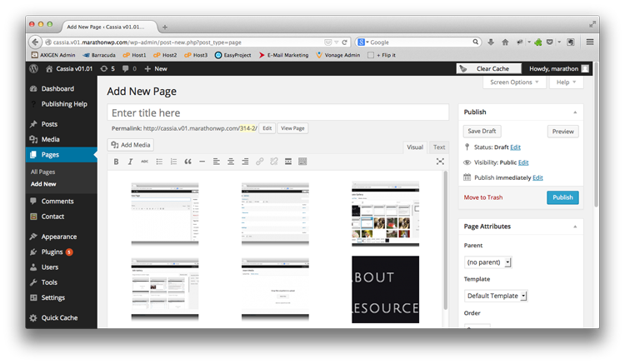Screen dimensions: 625x364
Task: Click the insert link icon
Action: pyautogui.click(x=259, y=162)
